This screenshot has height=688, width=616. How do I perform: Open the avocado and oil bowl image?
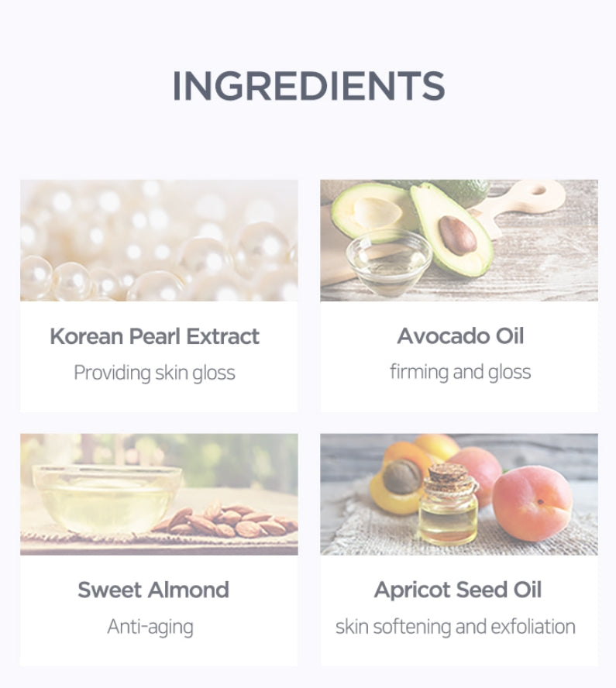coord(459,240)
